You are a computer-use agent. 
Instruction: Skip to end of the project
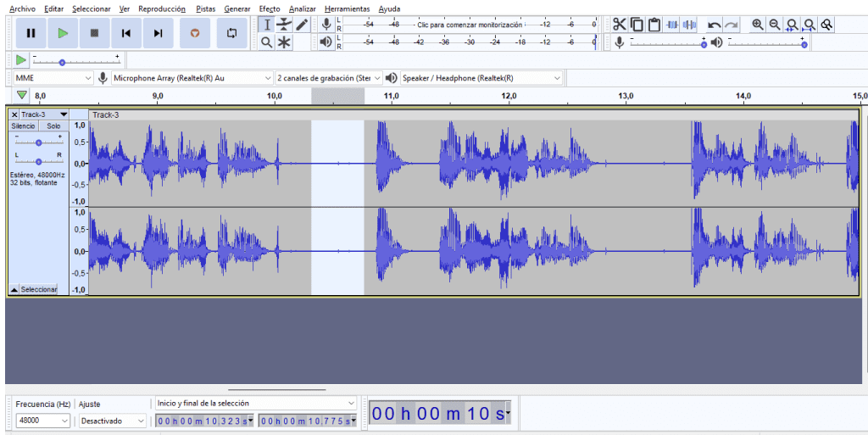click(x=158, y=33)
